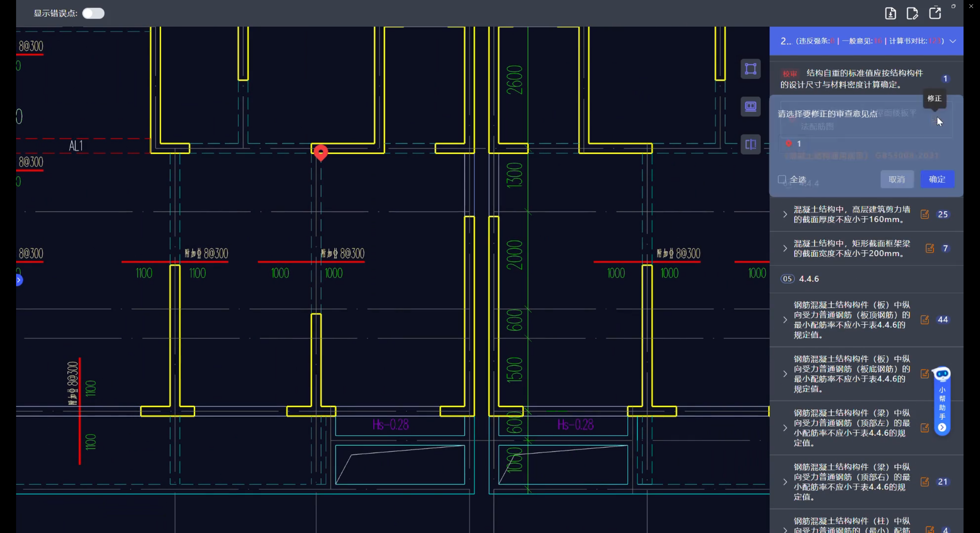Click the split compare view icon
Screen dimensions: 980x533
pyautogui.click(x=750, y=144)
